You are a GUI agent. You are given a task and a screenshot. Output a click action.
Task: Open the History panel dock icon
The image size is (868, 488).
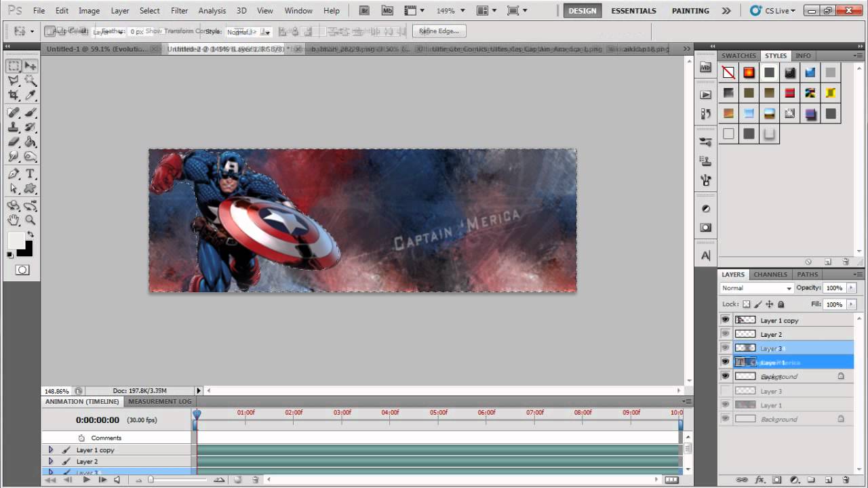click(706, 115)
